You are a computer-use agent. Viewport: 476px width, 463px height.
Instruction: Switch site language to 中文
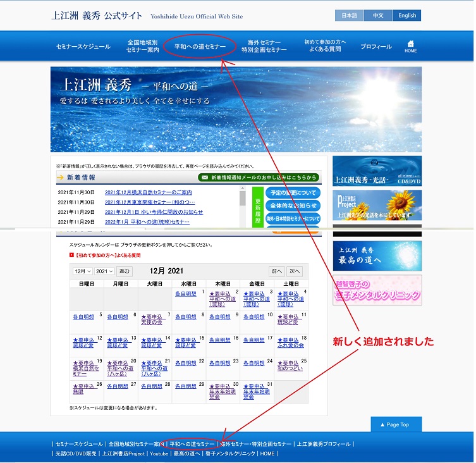coord(378,15)
